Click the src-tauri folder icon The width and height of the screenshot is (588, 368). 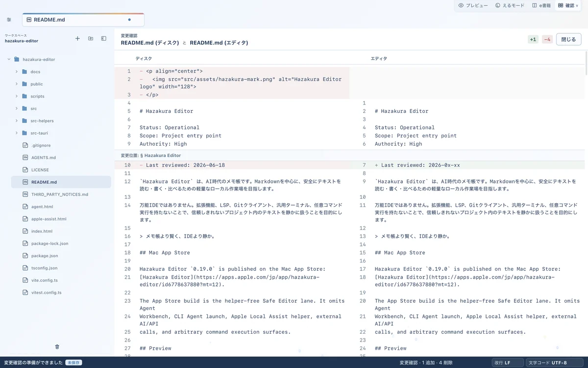[24, 133]
